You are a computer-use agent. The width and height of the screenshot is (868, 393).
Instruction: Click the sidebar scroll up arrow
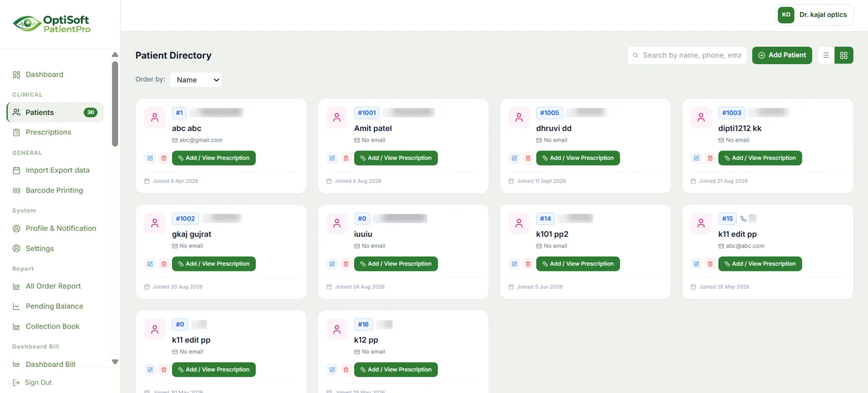tap(115, 55)
